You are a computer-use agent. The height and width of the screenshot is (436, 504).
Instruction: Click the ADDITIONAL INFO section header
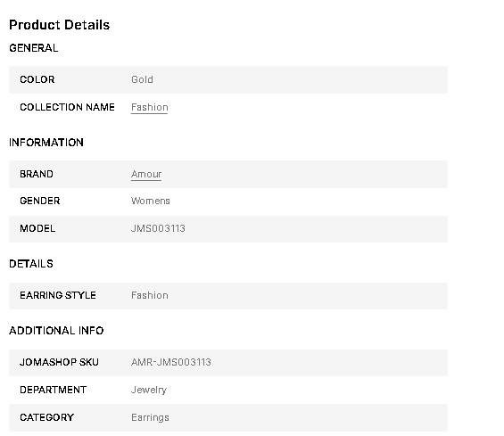(x=56, y=330)
